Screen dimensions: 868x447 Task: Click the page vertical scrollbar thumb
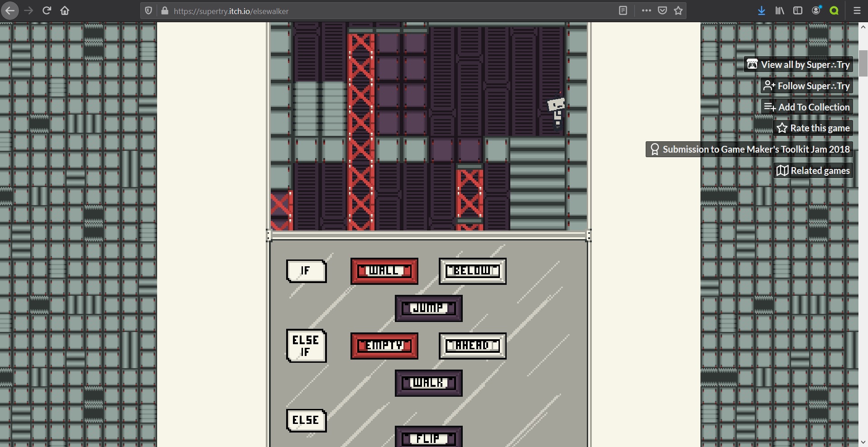click(x=863, y=63)
